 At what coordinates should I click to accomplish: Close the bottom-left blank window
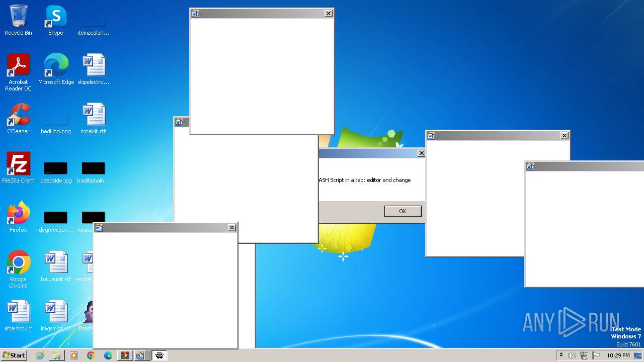pyautogui.click(x=232, y=228)
